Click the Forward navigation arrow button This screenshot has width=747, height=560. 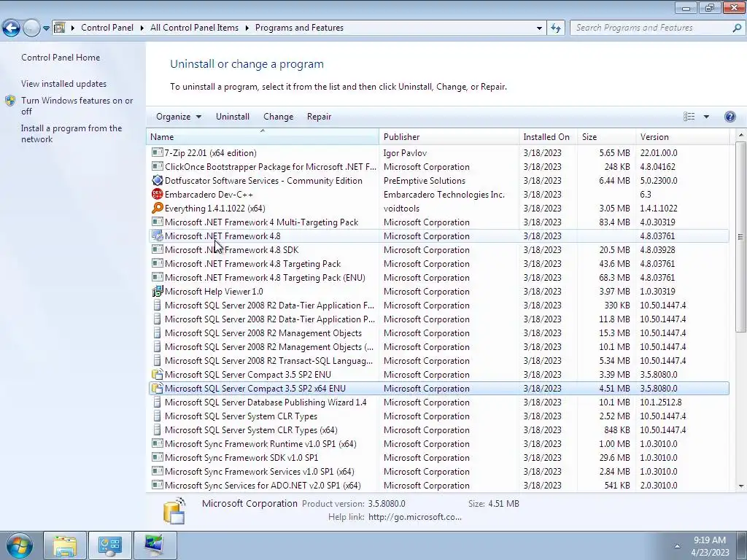tap(31, 28)
